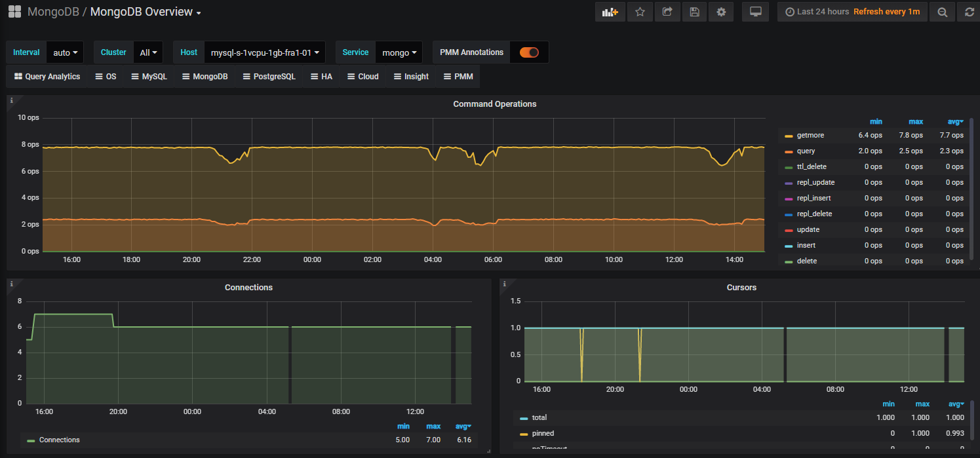This screenshot has width=980, height=458.
Task: Star this dashboard as favorite
Action: click(x=640, y=12)
